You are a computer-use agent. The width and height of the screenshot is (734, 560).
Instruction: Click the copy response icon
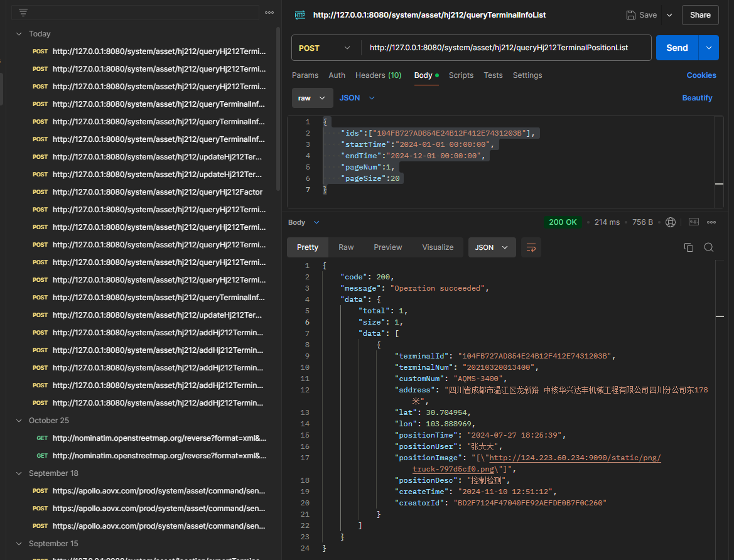click(x=689, y=247)
